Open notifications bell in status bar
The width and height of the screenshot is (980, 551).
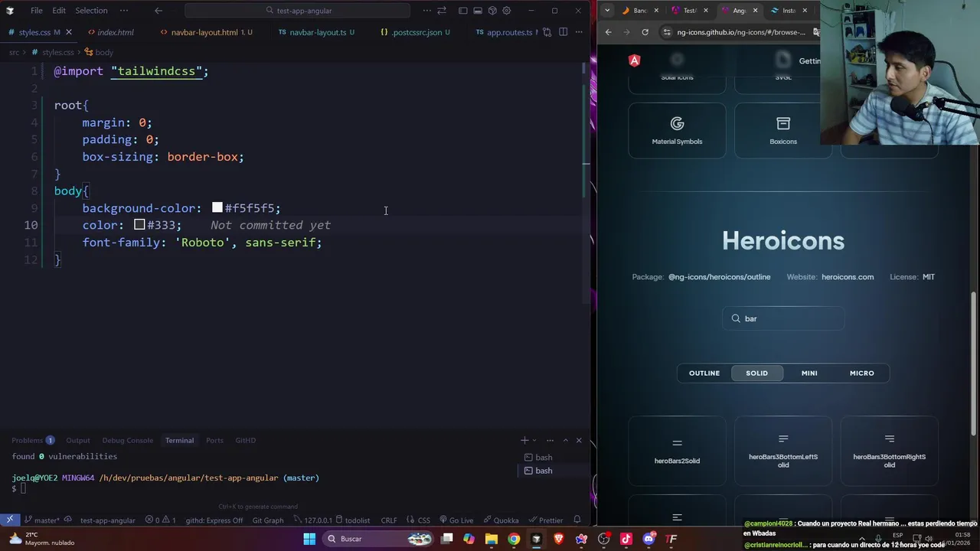coord(577,520)
